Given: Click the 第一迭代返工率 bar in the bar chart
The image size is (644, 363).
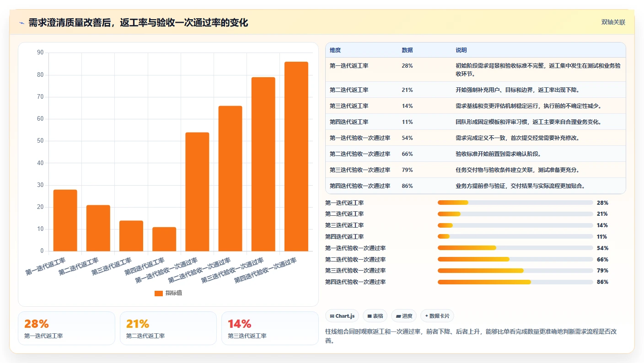Looking at the screenshot, I should [65, 220].
